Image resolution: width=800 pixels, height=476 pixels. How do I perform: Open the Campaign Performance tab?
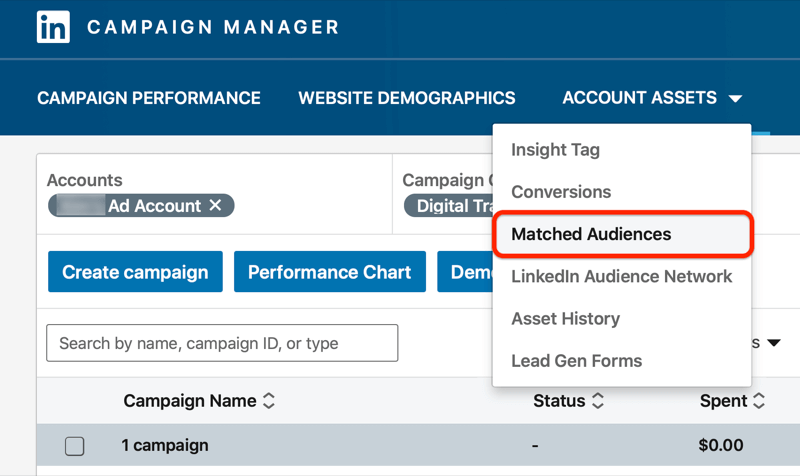point(149,98)
